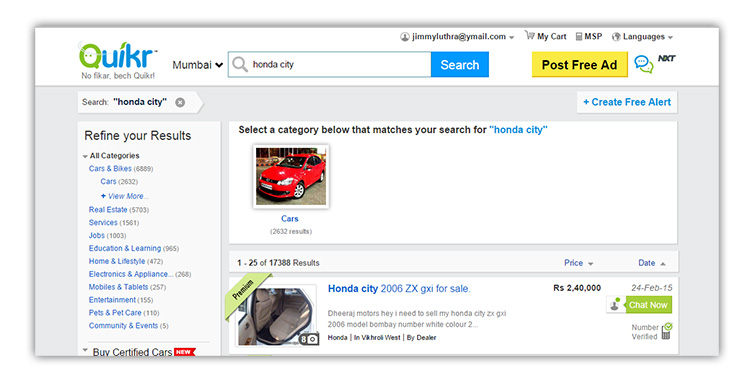
Task: Select the Services category
Action: pos(103,223)
